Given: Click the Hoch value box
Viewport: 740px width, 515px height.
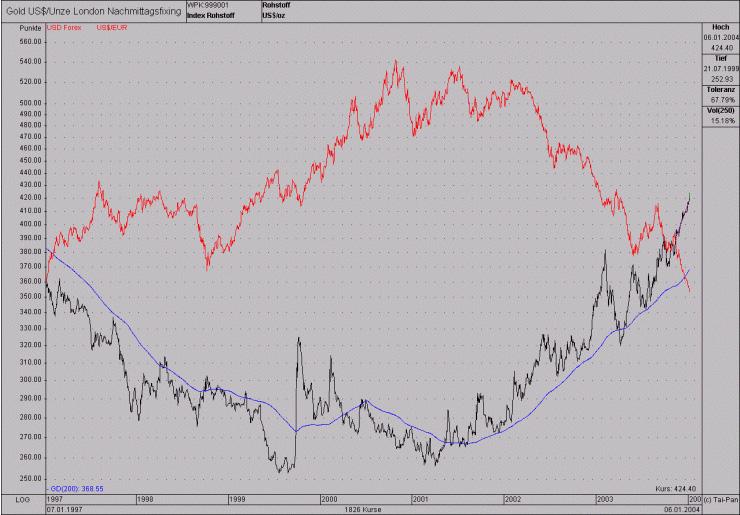Looking at the screenshot, I should coord(721,38).
